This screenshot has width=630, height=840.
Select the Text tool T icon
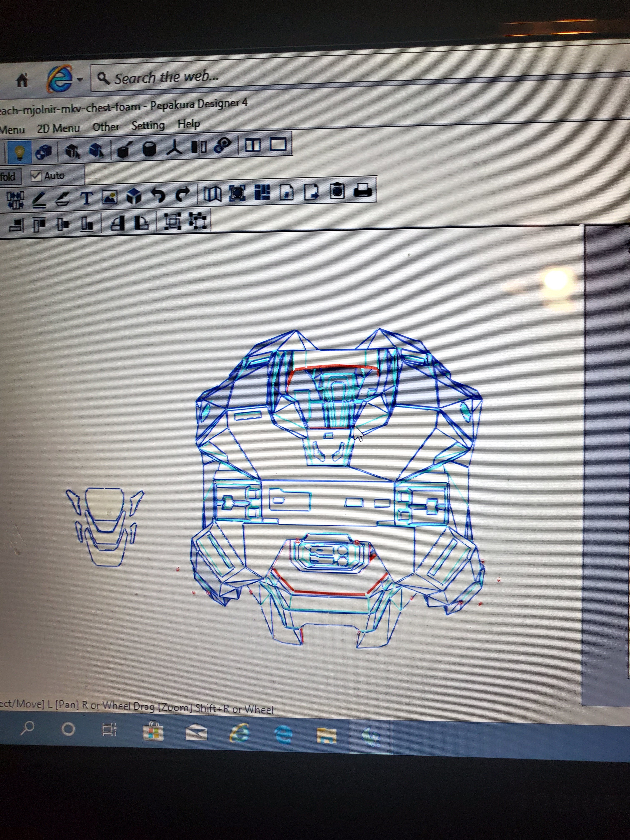(87, 198)
